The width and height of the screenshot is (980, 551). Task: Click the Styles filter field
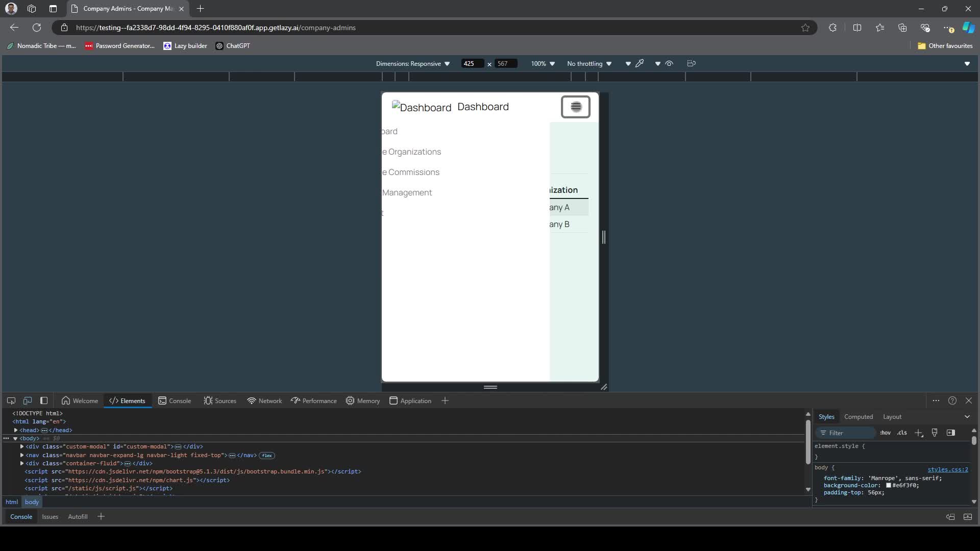(846, 433)
